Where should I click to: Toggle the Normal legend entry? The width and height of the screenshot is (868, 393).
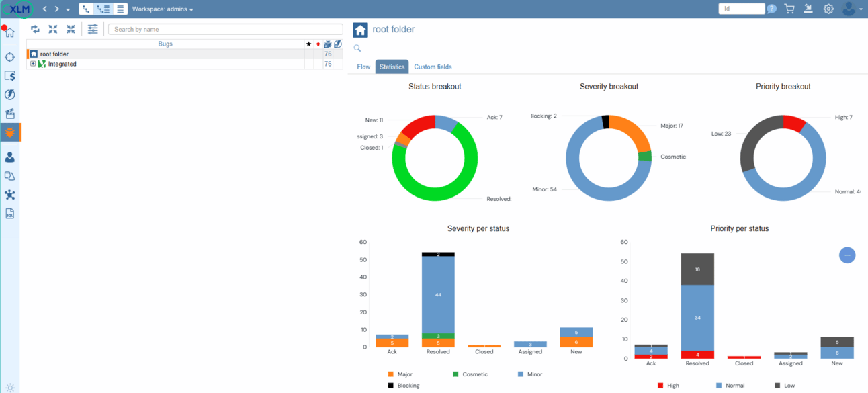731,386
